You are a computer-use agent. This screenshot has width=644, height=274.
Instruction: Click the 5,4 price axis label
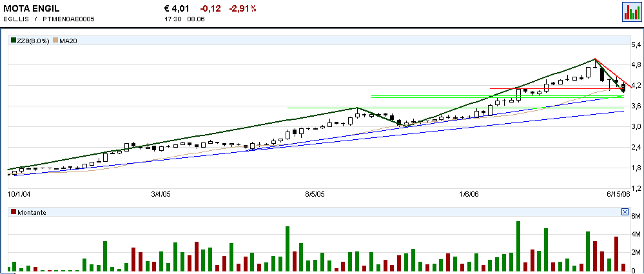tap(636, 44)
